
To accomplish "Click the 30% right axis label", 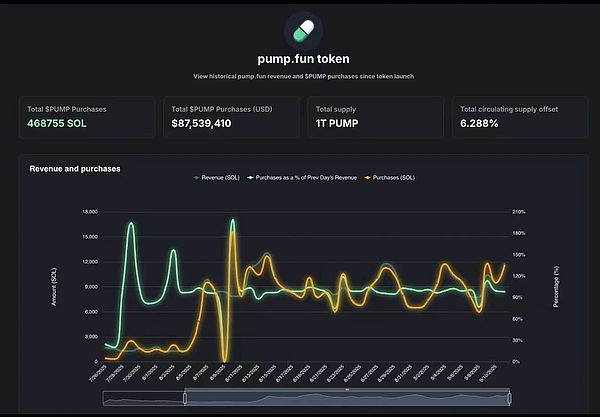I will pyautogui.click(x=518, y=340).
